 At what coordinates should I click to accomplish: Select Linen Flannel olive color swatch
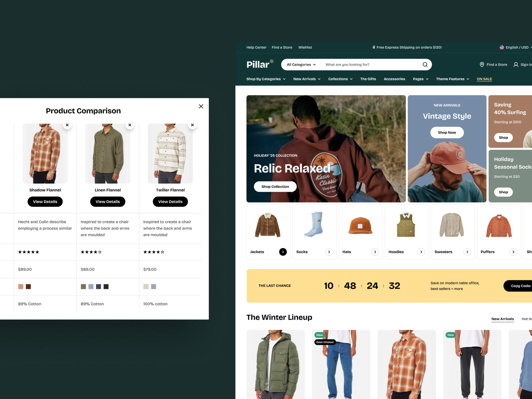[x=83, y=287]
